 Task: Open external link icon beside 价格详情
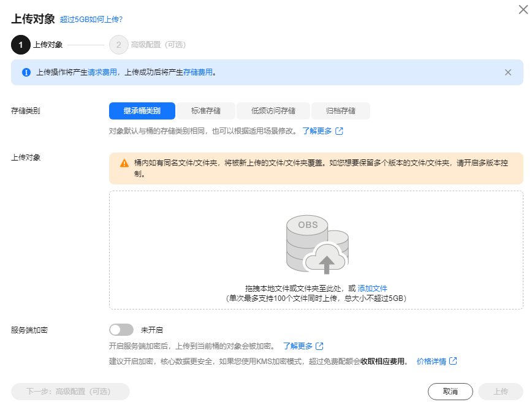452,361
